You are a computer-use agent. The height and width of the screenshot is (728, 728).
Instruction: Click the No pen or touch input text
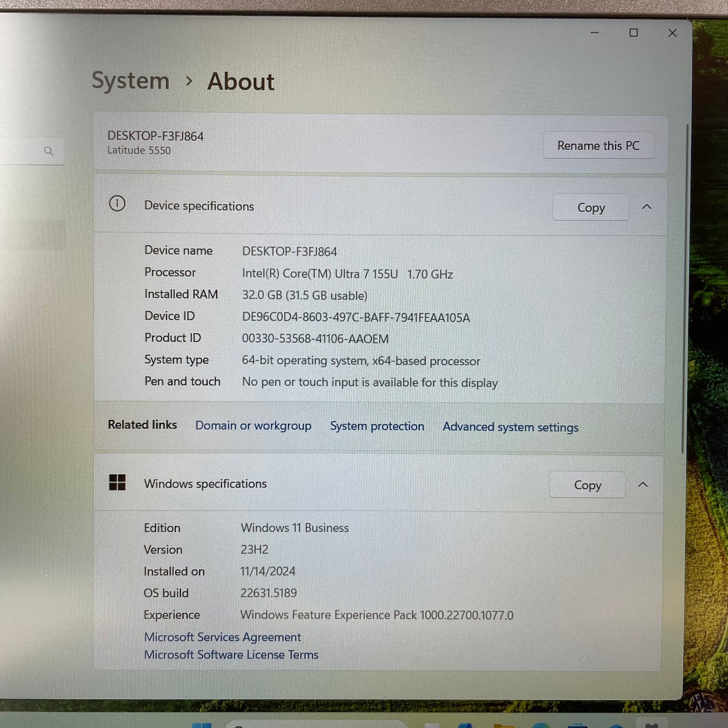click(370, 382)
